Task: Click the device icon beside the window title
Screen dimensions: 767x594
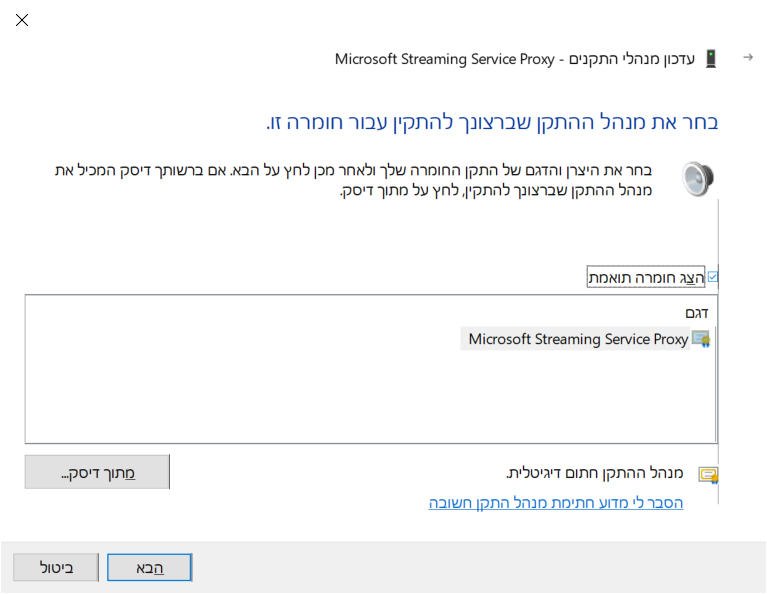Action: (711, 59)
